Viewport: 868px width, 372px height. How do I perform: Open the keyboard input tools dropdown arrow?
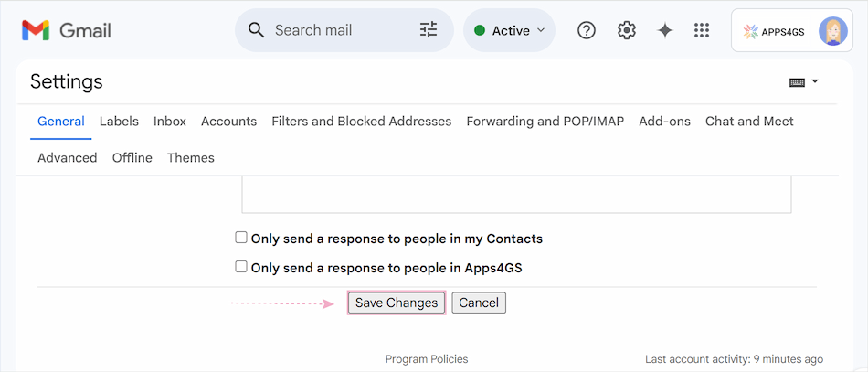[815, 81]
